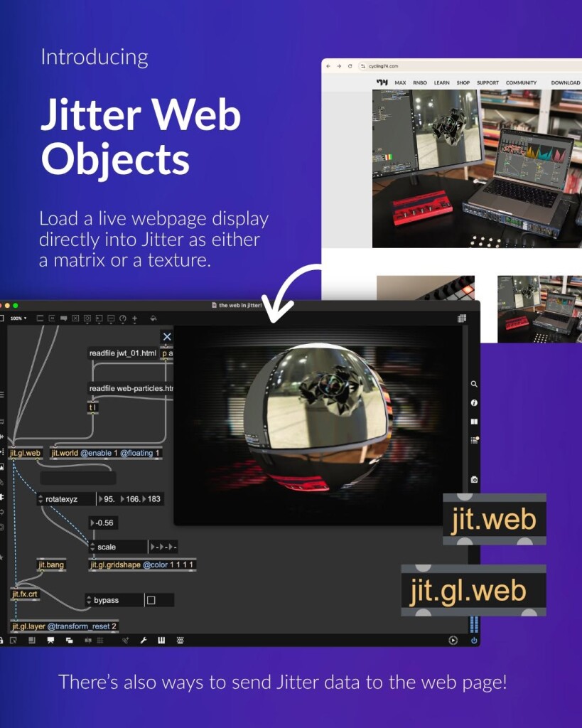Insert a toggle from the Max toolbar
The height and width of the screenshot is (728, 582).
75,318
